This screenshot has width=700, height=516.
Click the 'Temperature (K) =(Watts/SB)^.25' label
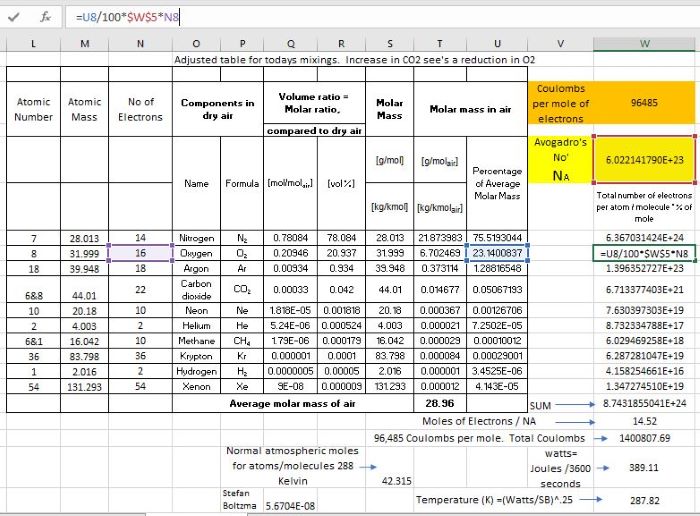click(494, 499)
